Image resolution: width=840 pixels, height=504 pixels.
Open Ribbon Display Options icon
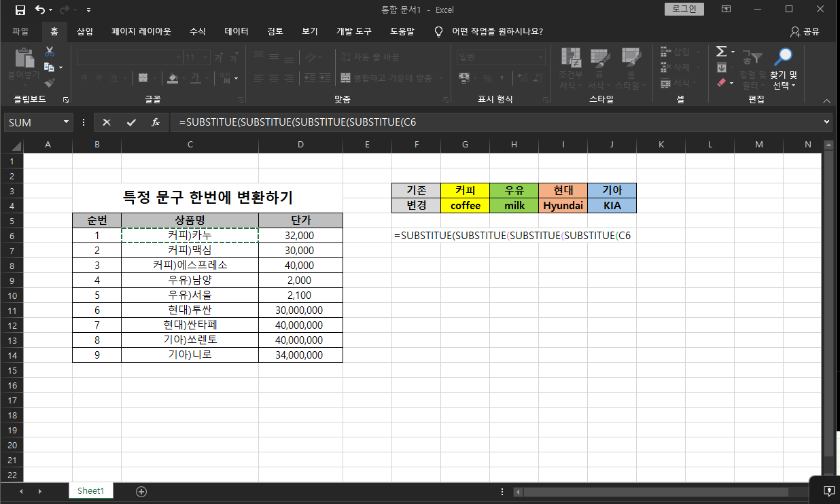tap(727, 10)
